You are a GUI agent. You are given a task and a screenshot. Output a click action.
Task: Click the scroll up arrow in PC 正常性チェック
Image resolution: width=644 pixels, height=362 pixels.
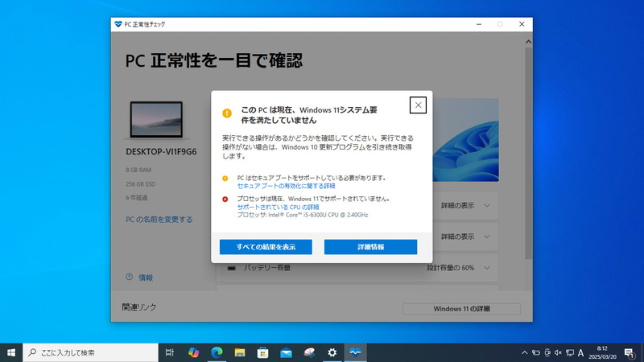coord(528,42)
